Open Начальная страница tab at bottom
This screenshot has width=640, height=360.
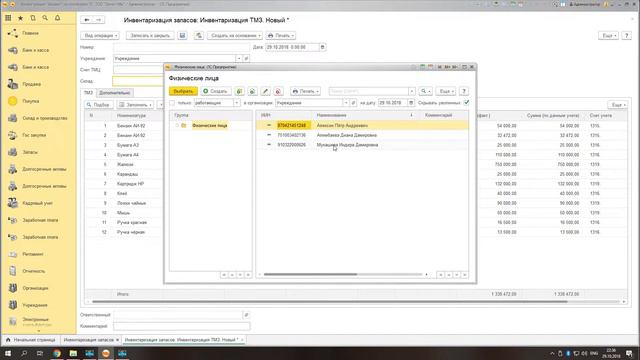31,340
